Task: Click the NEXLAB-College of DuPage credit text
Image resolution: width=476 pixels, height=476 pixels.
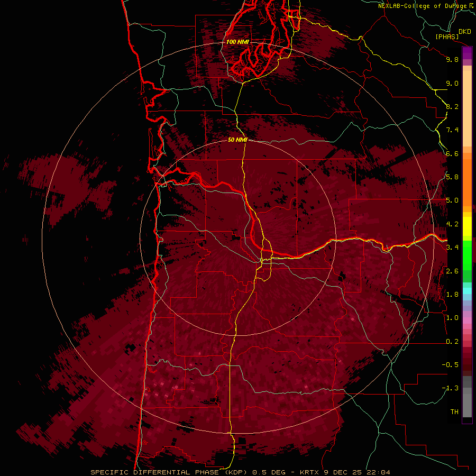Action: point(427,6)
